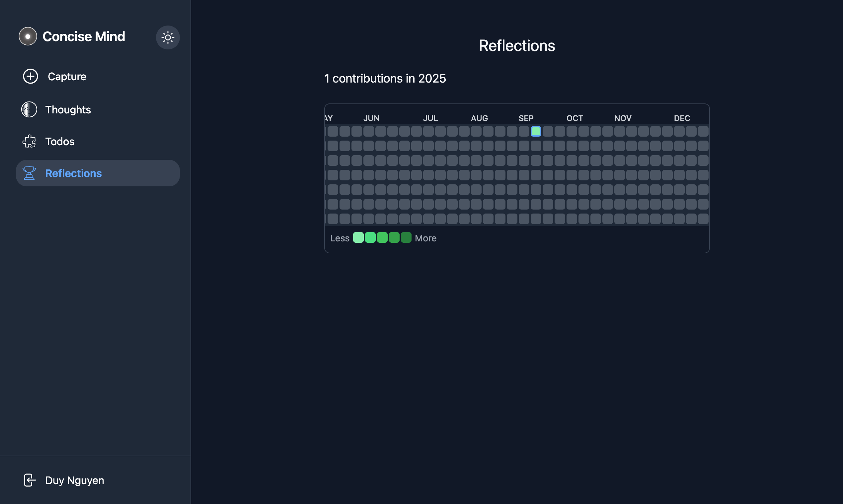Click the Reflections trophy icon
Screen dimensions: 843x504
tap(29, 173)
